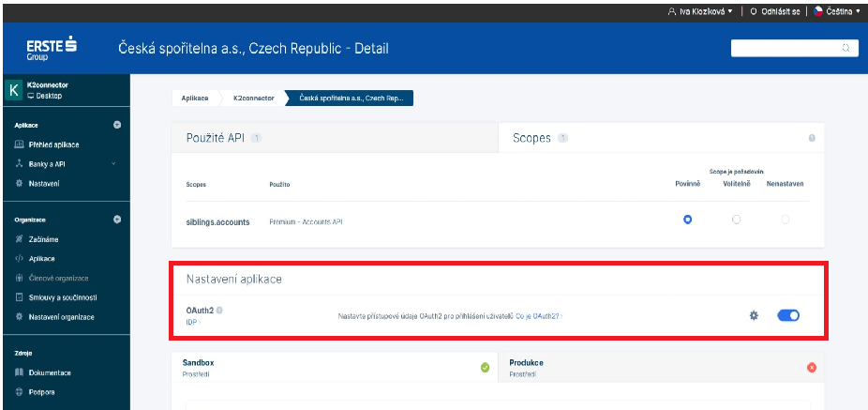
Task: Click info icon next to OAuth2
Action: pyautogui.click(x=219, y=311)
